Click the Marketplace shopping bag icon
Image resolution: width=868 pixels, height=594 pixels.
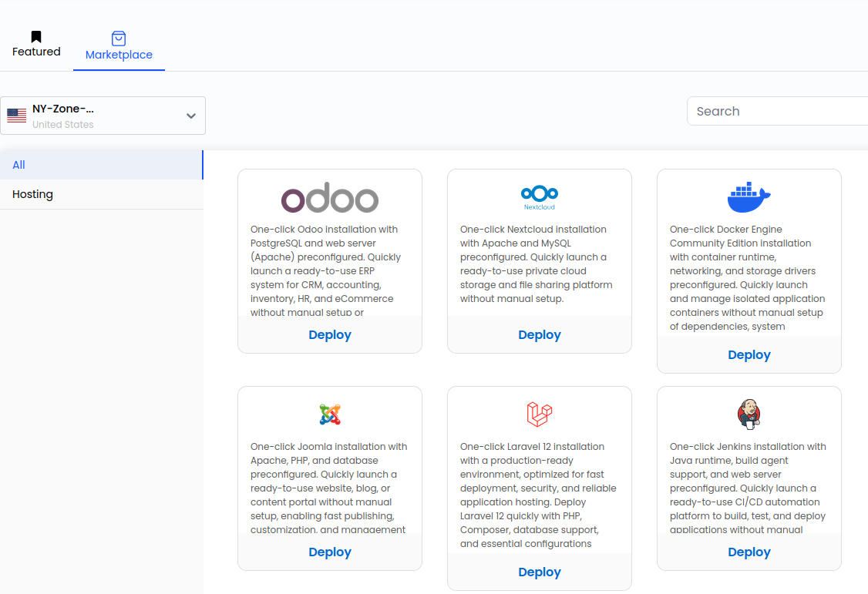[119, 39]
